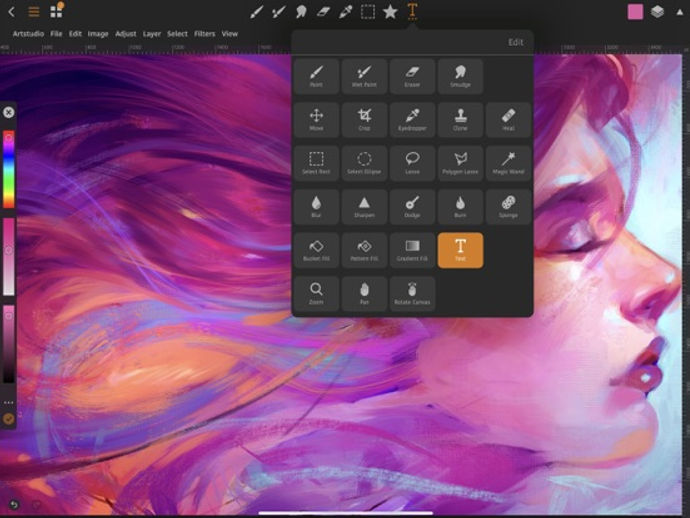
Task: Click the smudge icon in top toolbar
Action: click(x=301, y=12)
